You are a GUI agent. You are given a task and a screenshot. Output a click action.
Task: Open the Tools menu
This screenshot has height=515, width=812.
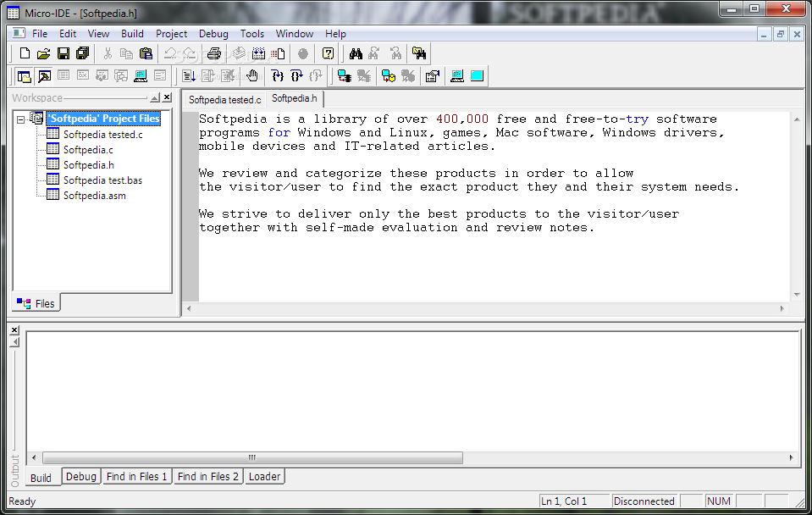point(252,34)
